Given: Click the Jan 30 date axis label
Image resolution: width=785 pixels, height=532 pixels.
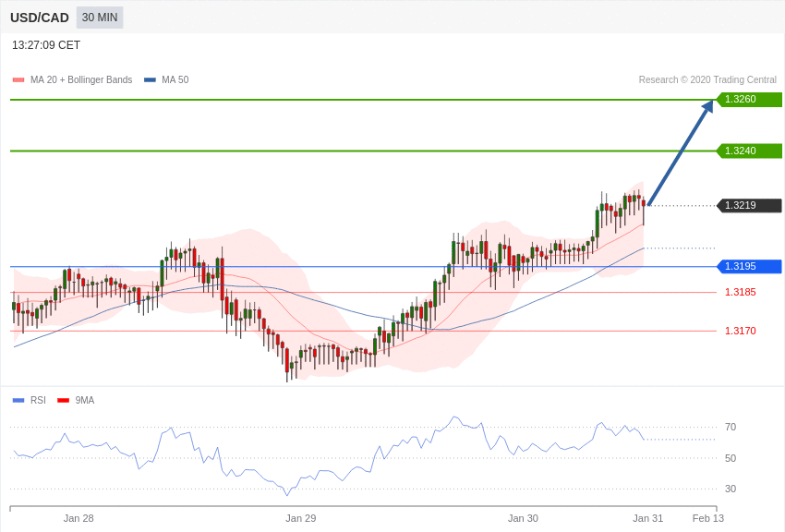Looking at the screenshot, I should pos(523,518).
